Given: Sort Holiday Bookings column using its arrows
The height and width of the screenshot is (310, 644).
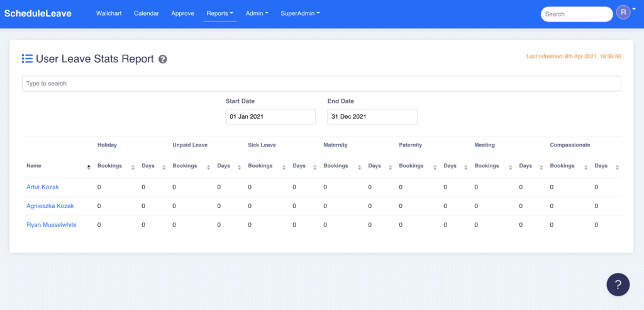Looking at the screenshot, I should 133,167.
